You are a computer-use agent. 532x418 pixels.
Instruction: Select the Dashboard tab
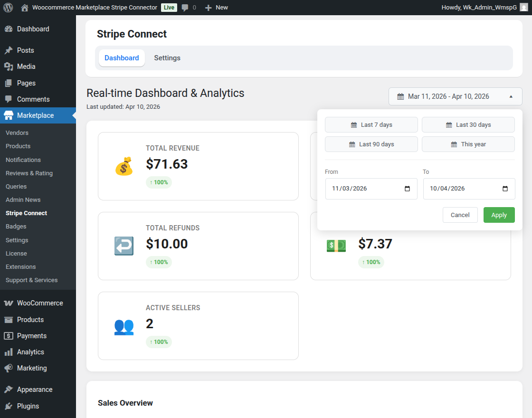coord(122,58)
